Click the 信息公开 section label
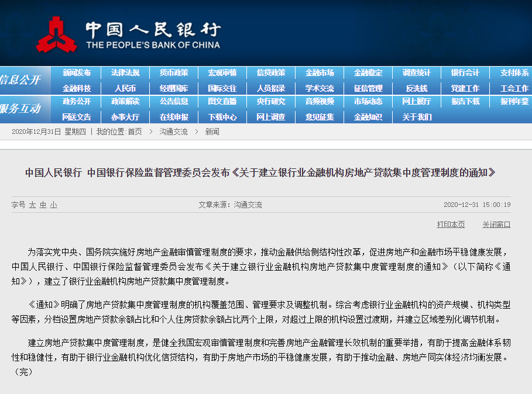The image size is (532, 394). click(x=20, y=80)
